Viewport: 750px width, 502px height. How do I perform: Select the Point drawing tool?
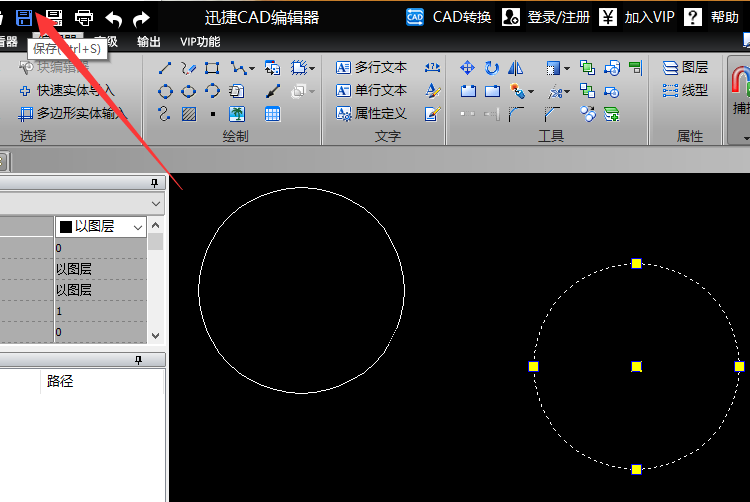213,114
